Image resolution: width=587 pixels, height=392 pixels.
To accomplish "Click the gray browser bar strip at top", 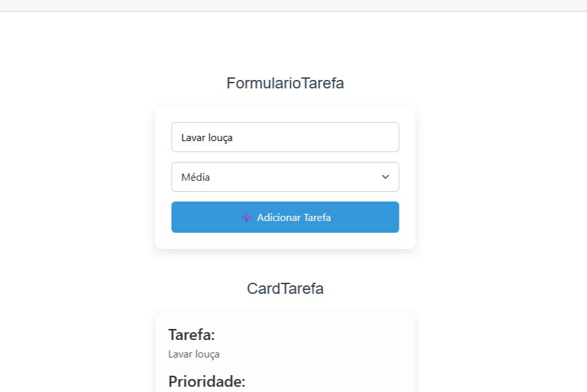I will point(293,5).
